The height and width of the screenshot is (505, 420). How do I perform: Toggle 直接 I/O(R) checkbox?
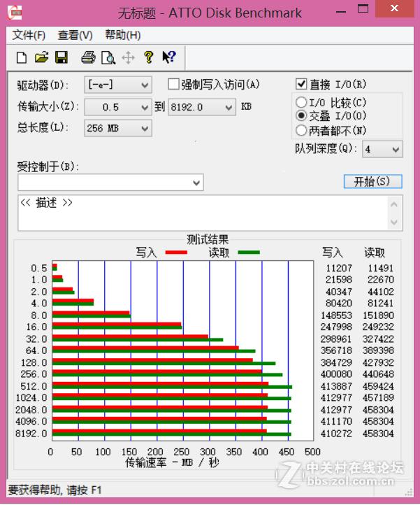(301, 84)
